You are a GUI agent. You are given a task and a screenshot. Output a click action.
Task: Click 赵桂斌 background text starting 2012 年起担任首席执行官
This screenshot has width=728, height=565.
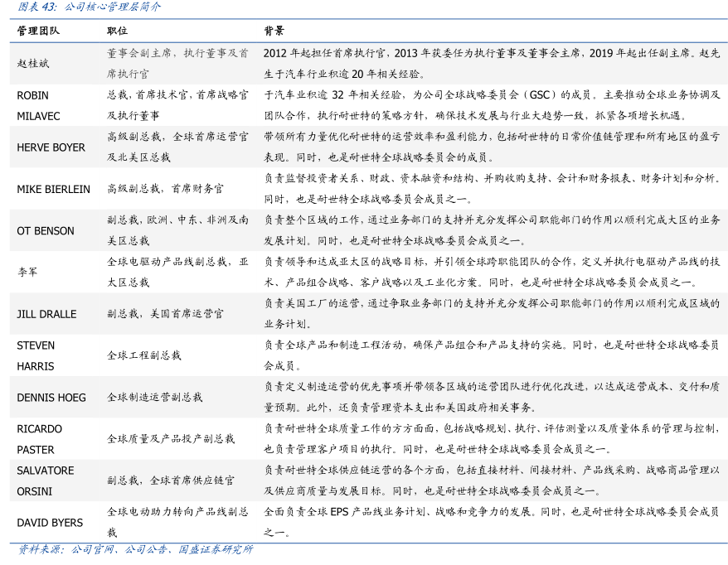pyautogui.click(x=492, y=64)
